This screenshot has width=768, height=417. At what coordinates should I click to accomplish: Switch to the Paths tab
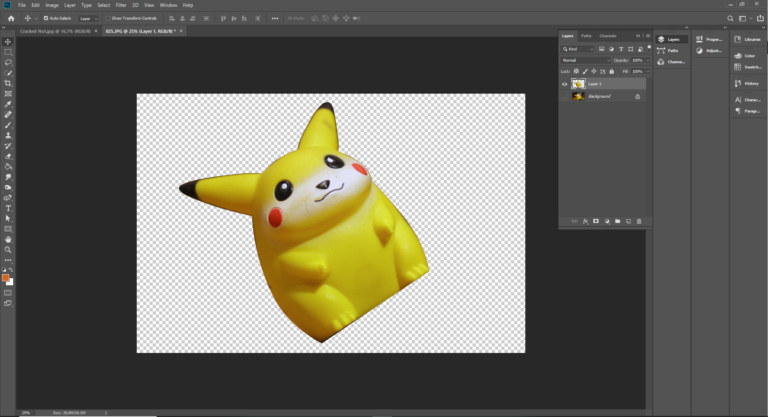pyautogui.click(x=586, y=36)
